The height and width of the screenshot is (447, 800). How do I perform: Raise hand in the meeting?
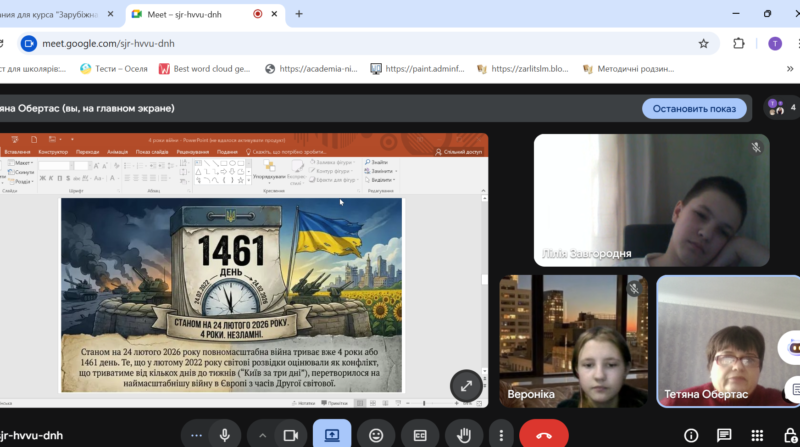tap(464, 435)
